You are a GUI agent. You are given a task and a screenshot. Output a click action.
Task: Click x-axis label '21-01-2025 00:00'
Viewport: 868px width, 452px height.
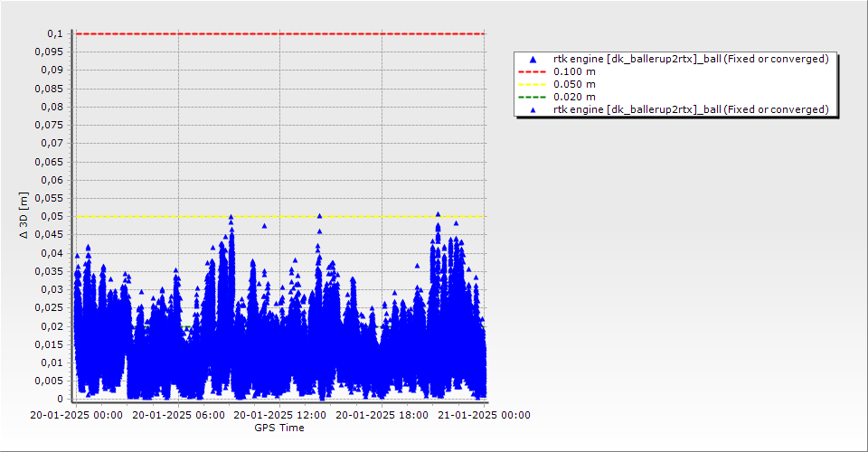[x=484, y=415]
